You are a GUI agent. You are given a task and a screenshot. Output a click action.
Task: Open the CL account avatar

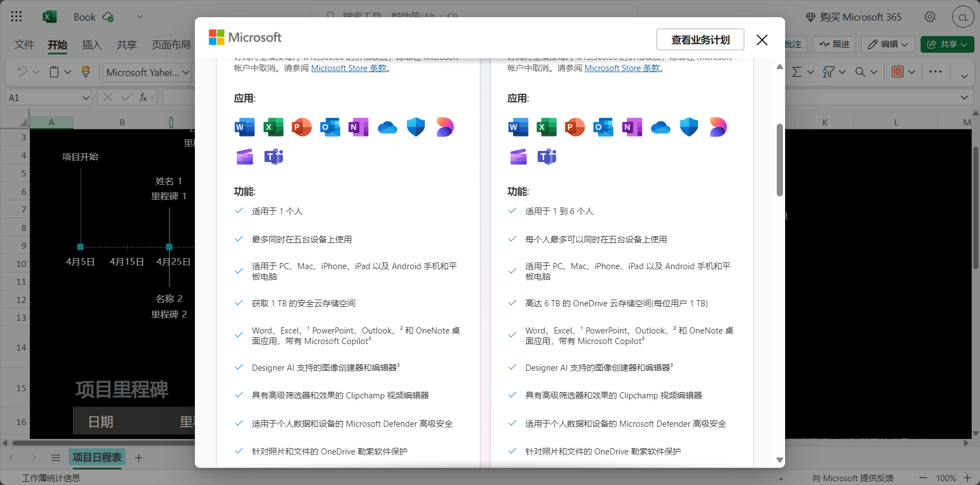(x=963, y=17)
